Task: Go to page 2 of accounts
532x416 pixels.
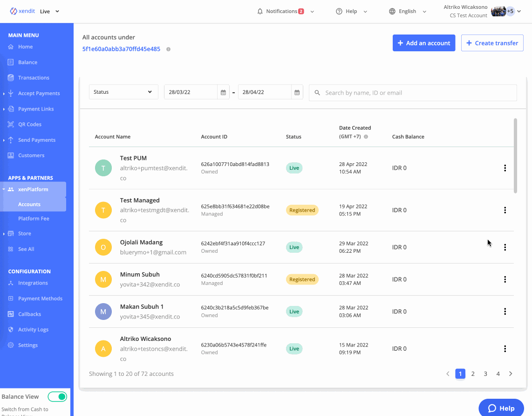Action: (473, 374)
